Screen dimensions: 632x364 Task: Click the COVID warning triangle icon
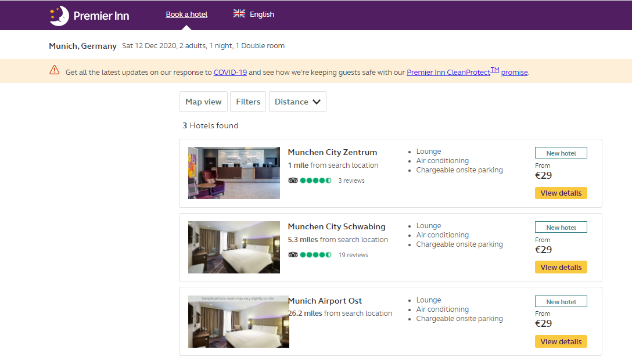tap(55, 70)
